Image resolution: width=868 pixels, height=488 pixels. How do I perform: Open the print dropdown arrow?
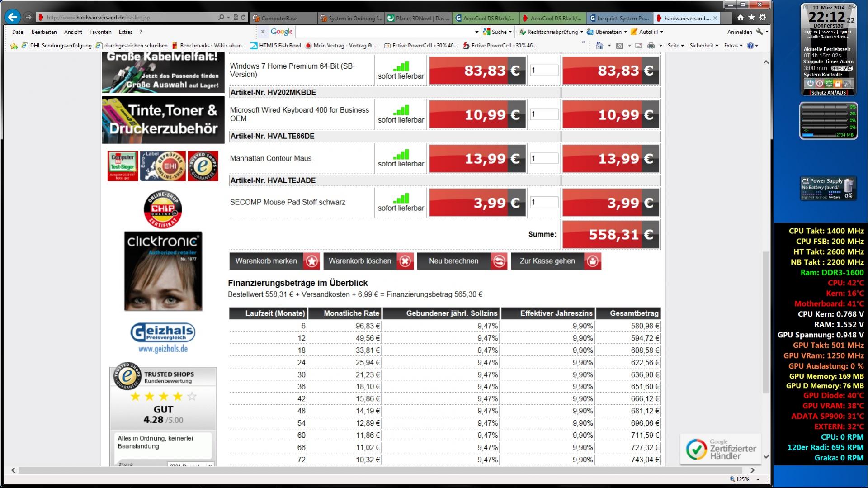660,46
